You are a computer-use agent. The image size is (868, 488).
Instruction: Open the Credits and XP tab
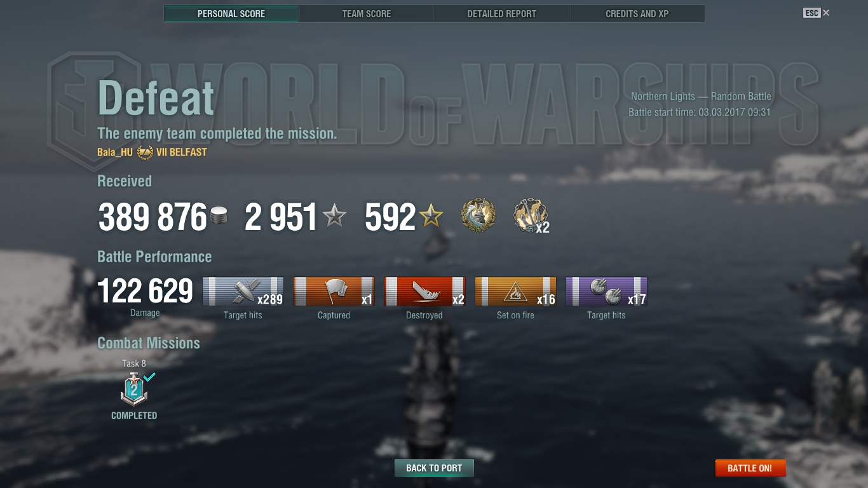[637, 13]
